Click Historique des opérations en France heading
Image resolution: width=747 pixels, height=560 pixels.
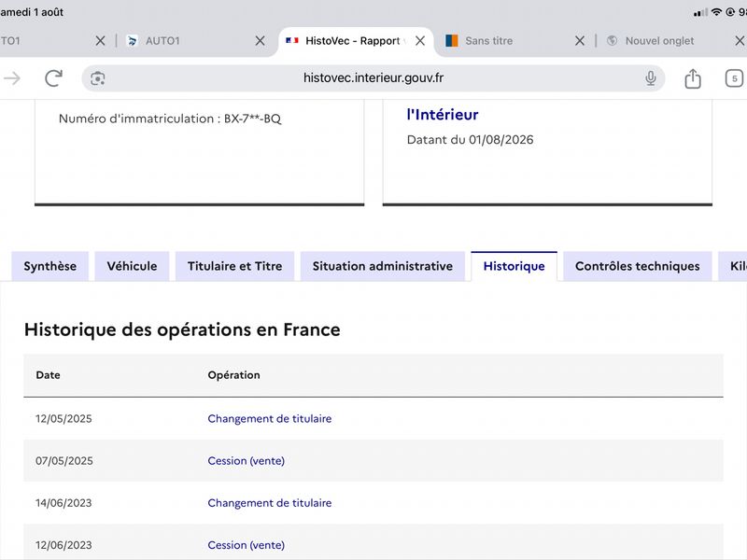[x=182, y=329]
